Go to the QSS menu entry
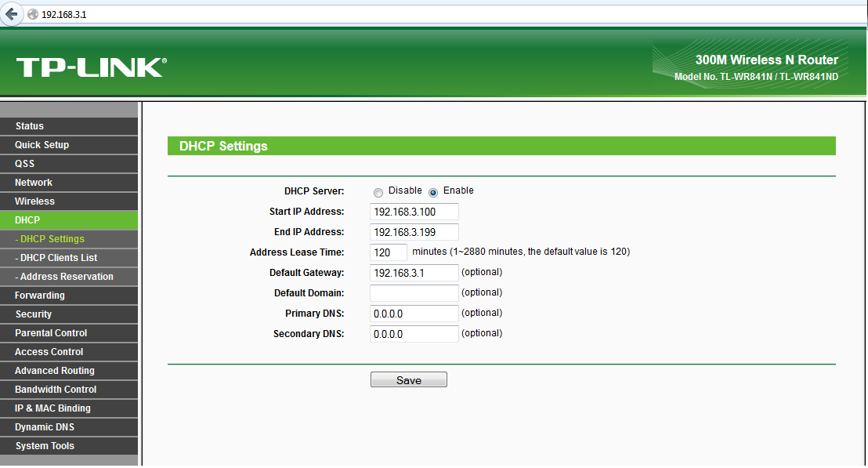The height and width of the screenshot is (468, 868). tap(69, 164)
